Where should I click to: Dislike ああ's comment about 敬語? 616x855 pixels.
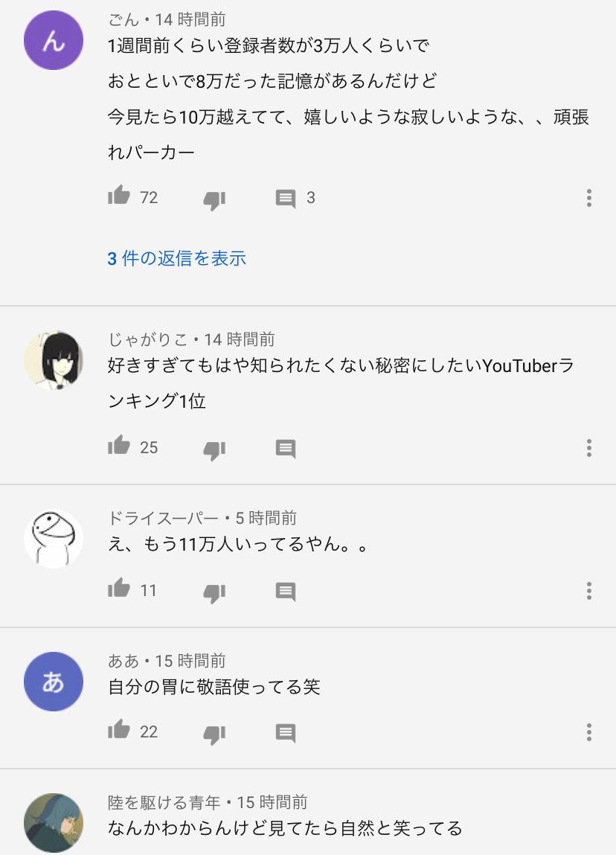tap(214, 734)
